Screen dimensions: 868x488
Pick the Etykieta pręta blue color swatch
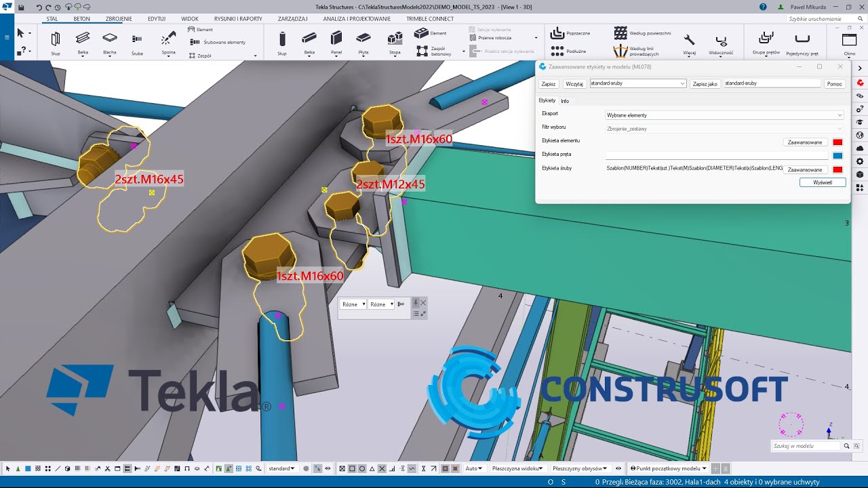click(837, 156)
